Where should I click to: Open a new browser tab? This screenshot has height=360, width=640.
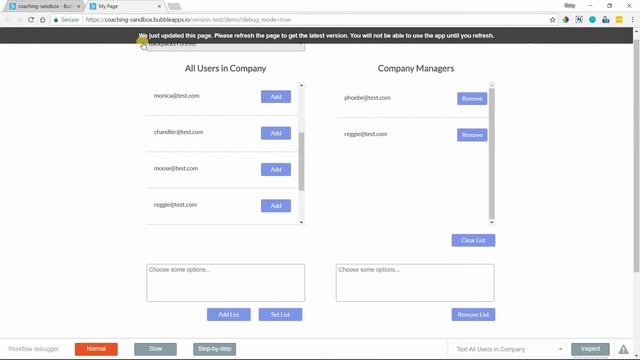tap(174, 7)
